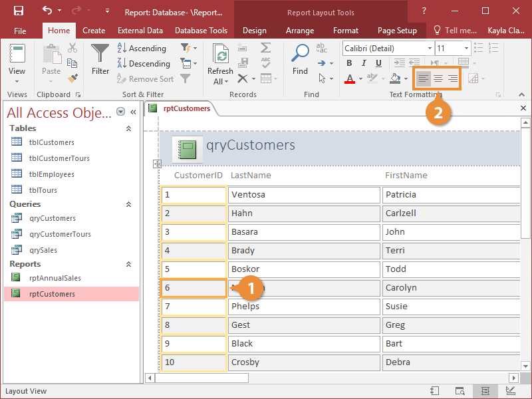Open the Calibri font name dropdown
The height and width of the screenshot is (399, 532).
[430, 48]
